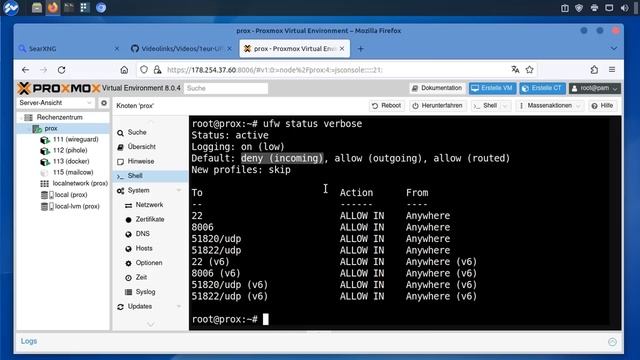Click the Proxmox Suche search field
The width and height of the screenshot is (640, 360).
pos(226,88)
